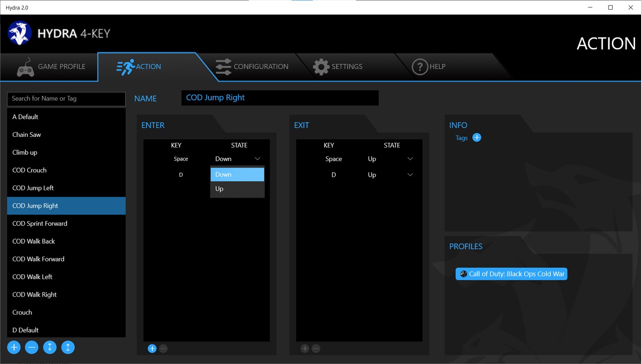Image resolution: width=641 pixels, height=364 pixels.
Task: Select the COD Sprint Forward action
Action: coord(40,223)
